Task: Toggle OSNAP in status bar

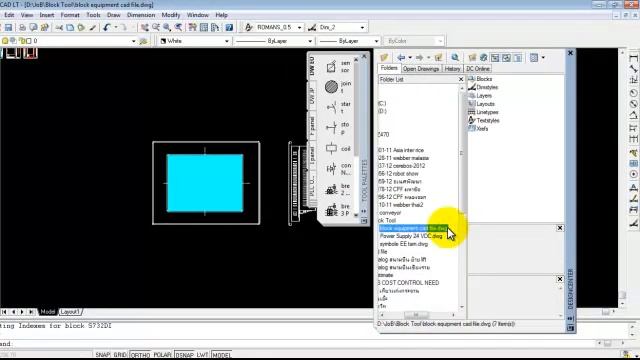Action: point(185,355)
